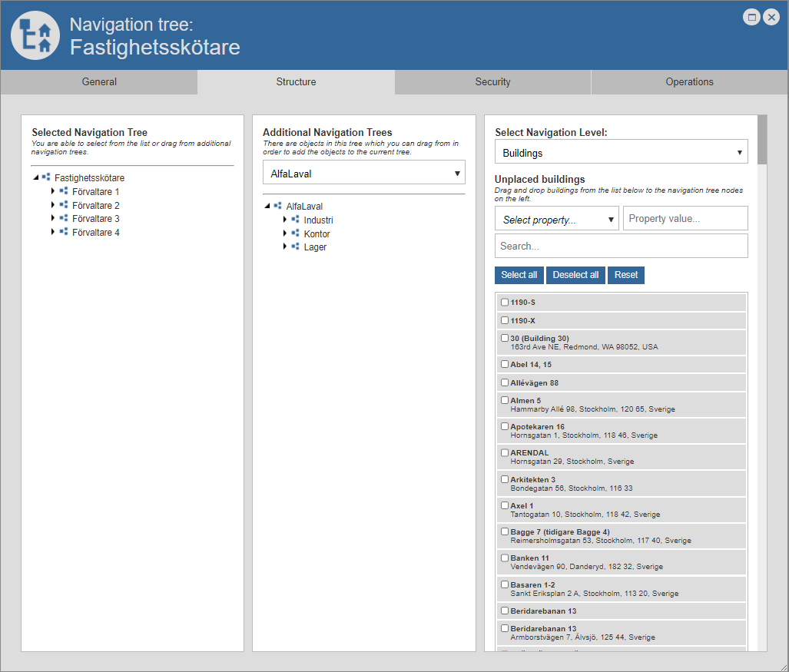Open the Buildings navigation level dropdown
The width and height of the screenshot is (789, 672).
point(622,152)
